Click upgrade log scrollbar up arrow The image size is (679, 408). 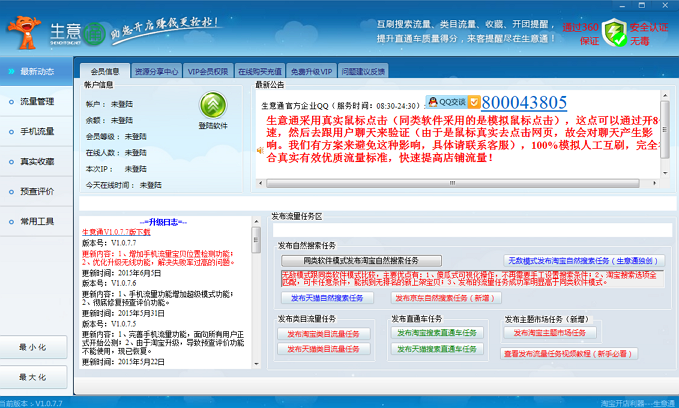point(256,222)
